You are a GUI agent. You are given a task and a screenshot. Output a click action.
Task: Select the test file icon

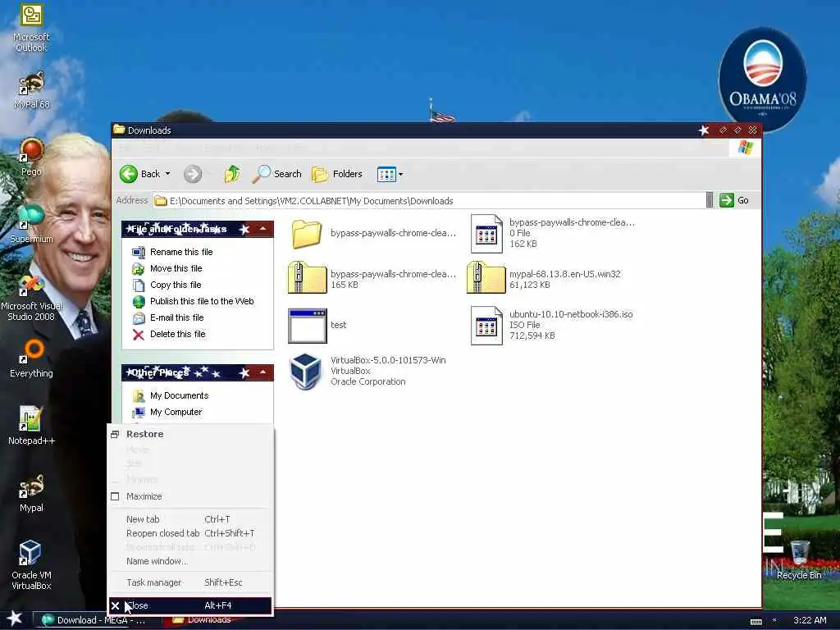click(317, 325)
